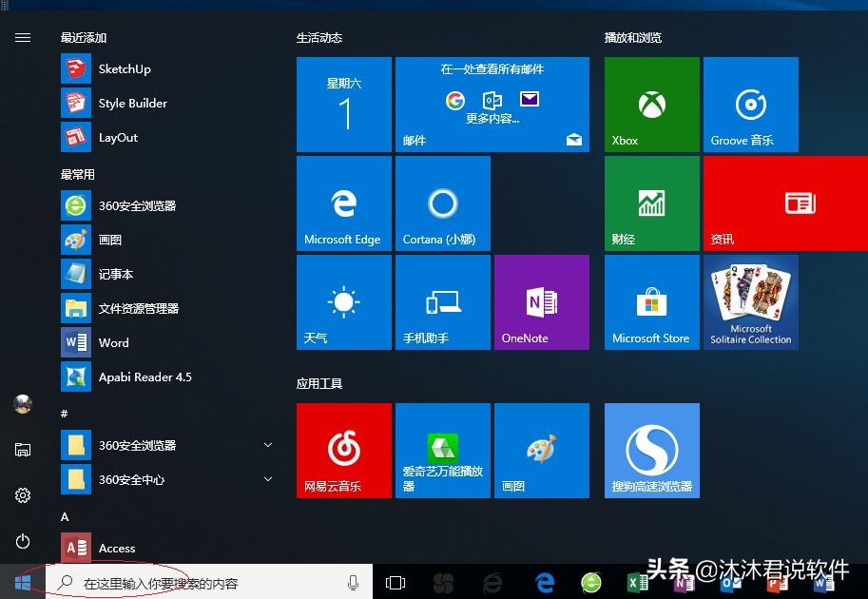The image size is (868, 599).
Task: Open the blue Edge taskbar icon
Action: click(545, 583)
